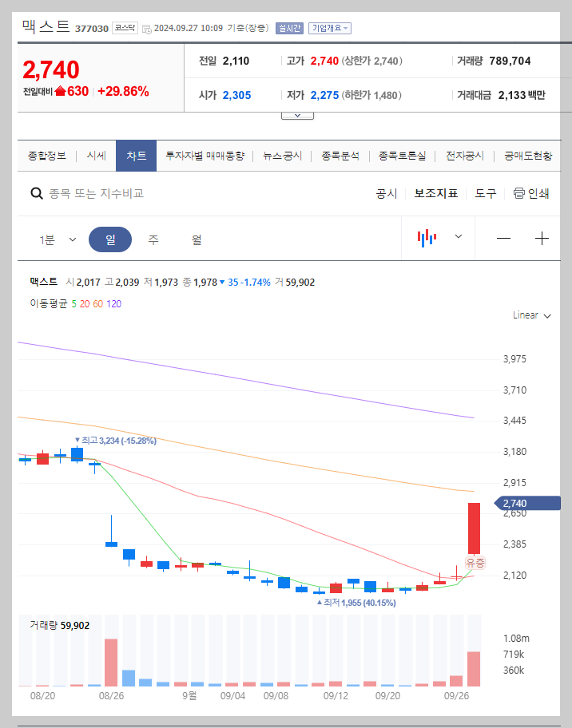The image size is (572, 728).
Task: Click the stock comparison search input field
Action: tap(120, 193)
